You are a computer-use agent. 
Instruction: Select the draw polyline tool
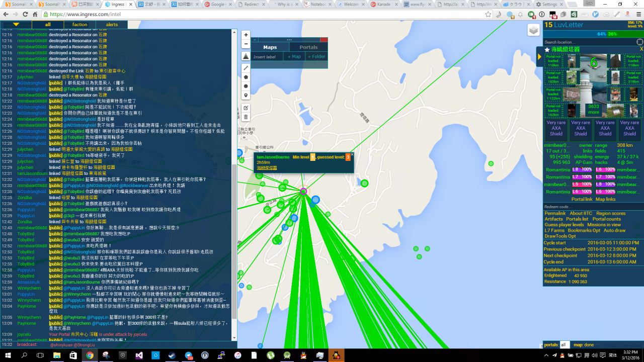coord(246,68)
